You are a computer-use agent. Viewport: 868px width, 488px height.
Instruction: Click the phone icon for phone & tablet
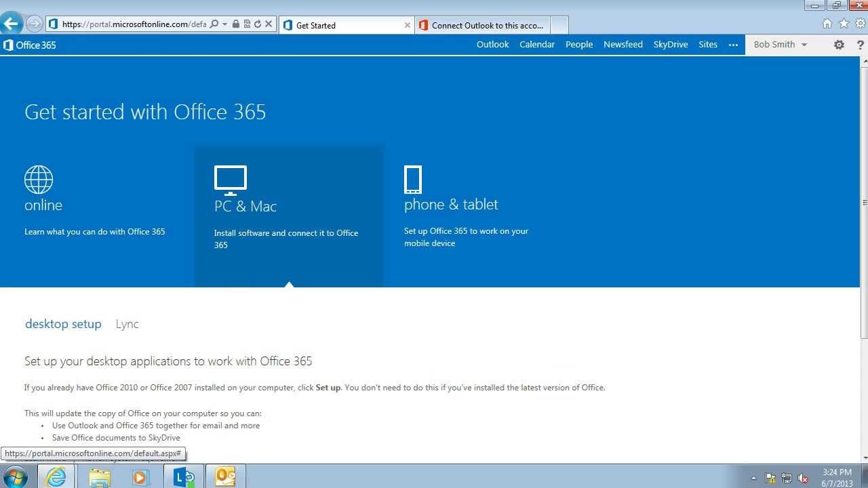pyautogui.click(x=413, y=180)
